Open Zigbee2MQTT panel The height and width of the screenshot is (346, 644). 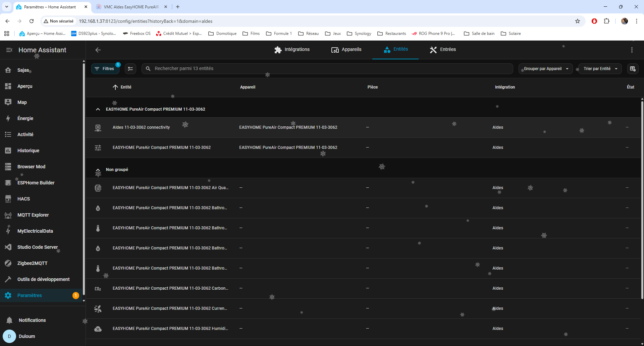tap(41, 263)
